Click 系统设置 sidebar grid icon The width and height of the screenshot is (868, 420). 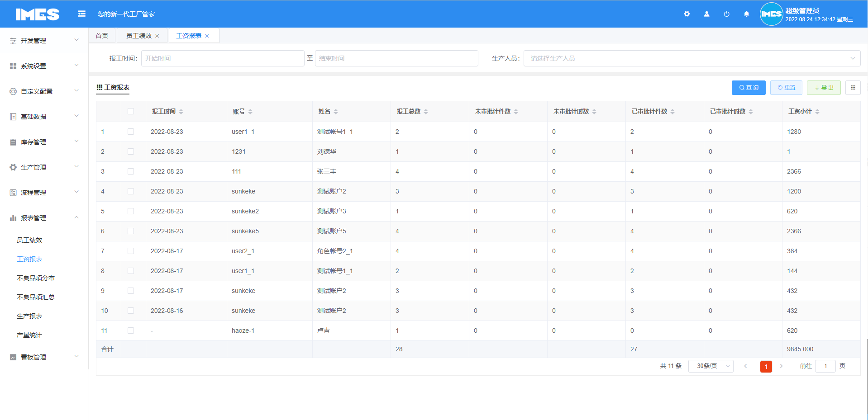(13, 66)
